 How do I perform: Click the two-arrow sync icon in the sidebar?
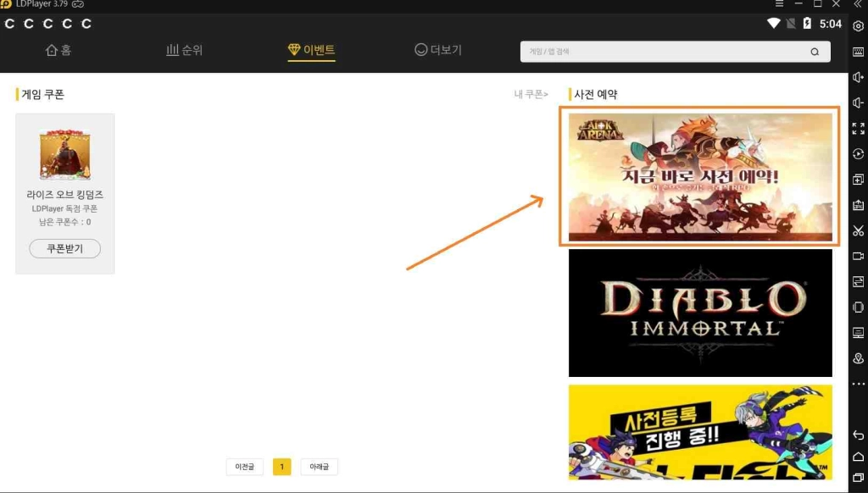click(x=858, y=281)
